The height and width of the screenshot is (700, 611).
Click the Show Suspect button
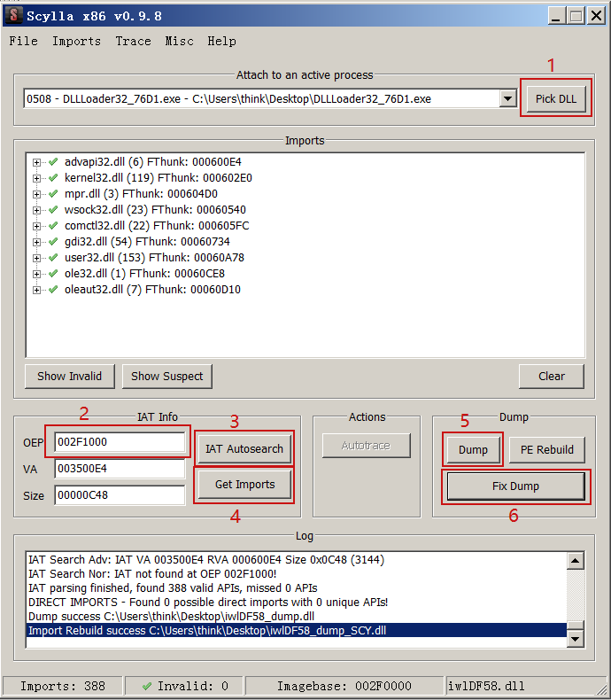pos(166,377)
